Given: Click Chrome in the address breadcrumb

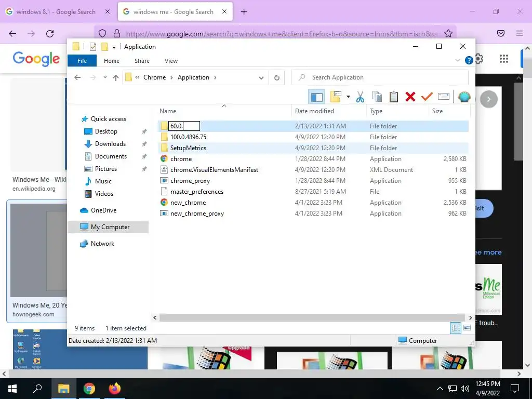Looking at the screenshot, I should [154, 77].
